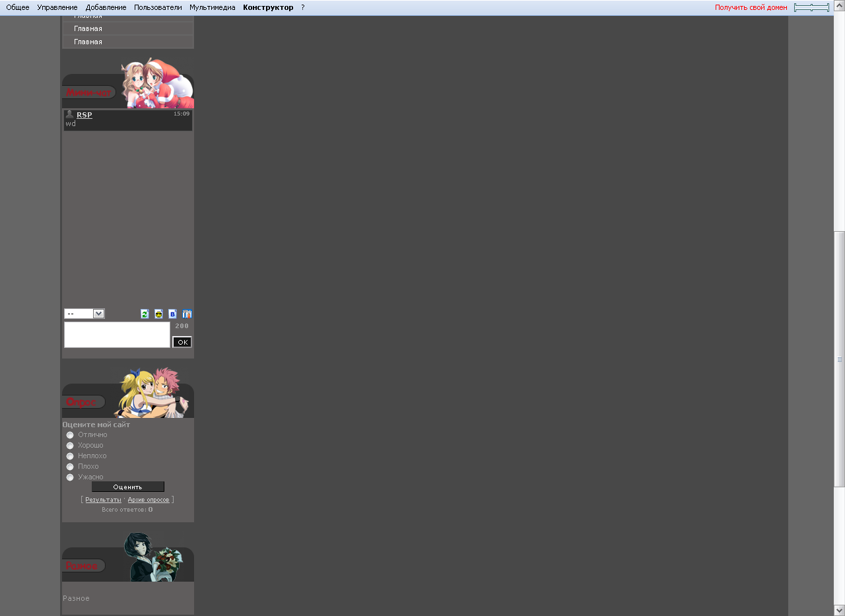This screenshot has height=616, width=845.
Task: Open the Пользователи menu
Action: pos(158,7)
